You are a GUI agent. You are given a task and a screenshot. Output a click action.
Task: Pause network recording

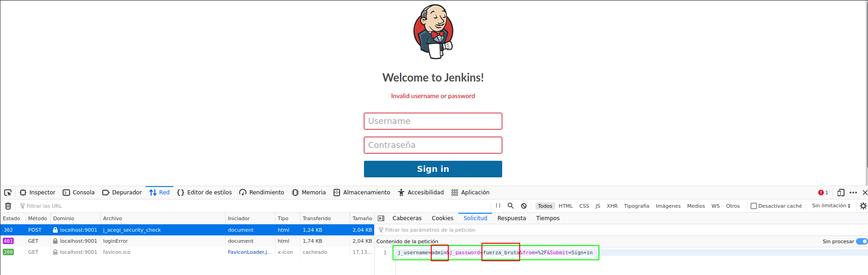click(x=498, y=206)
